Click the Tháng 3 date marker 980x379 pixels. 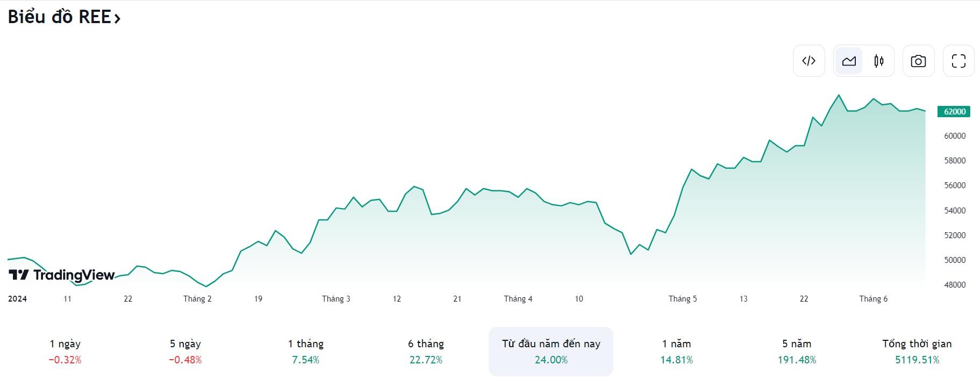[336, 299]
